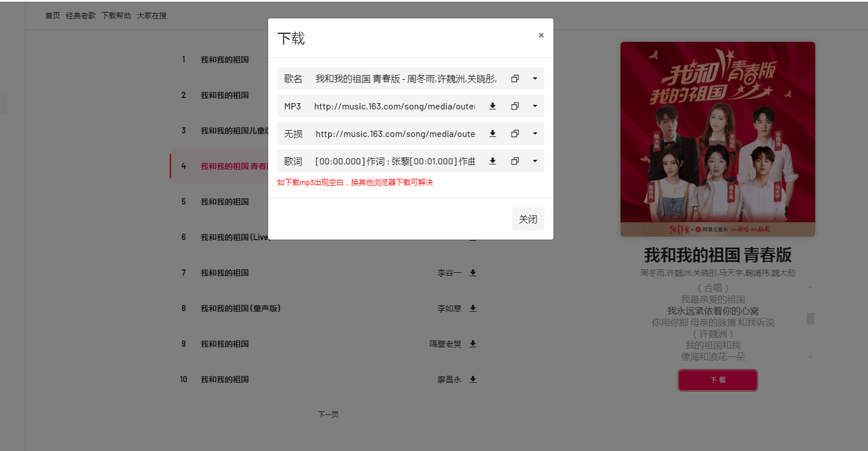
Task: Click the lyrics panel scrollbar thumb
Action: coord(810,319)
